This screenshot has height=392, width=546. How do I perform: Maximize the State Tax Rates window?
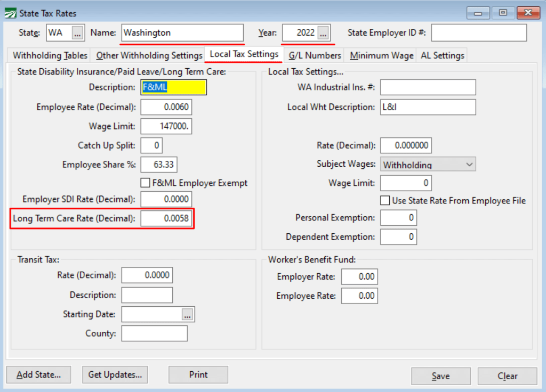[x=503, y=13]
